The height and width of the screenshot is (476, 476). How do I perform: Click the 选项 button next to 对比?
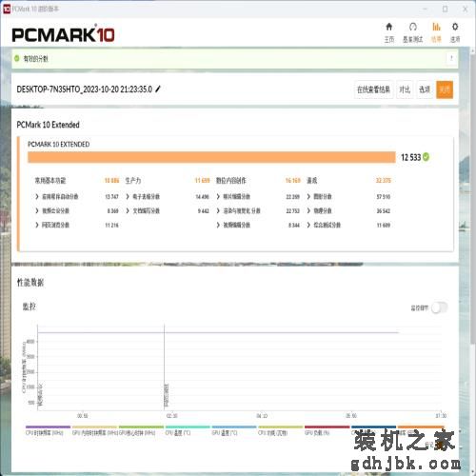click(x=425, y=89)
